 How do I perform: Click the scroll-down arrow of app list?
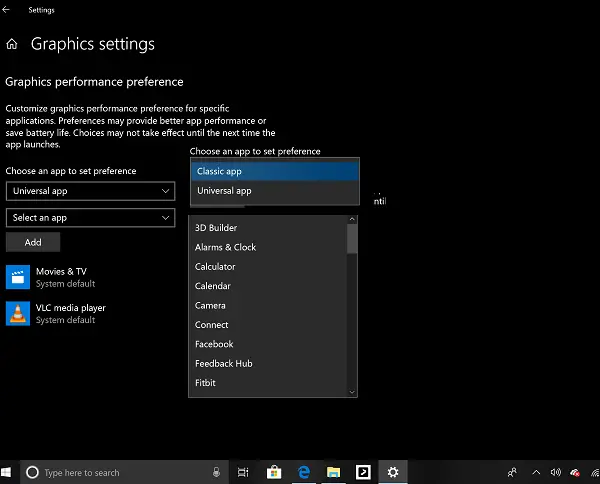pyautogui.click(x=352, y=392)
